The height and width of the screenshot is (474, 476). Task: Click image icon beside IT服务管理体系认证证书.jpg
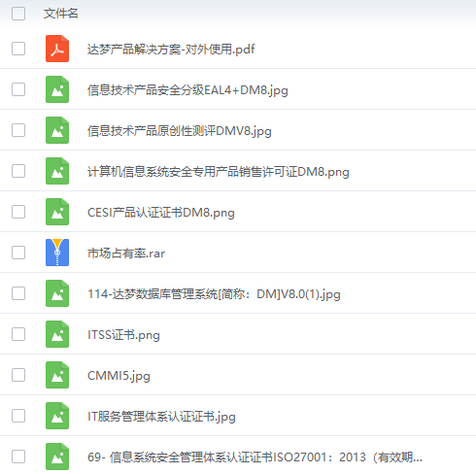click(x=57, y=416)
